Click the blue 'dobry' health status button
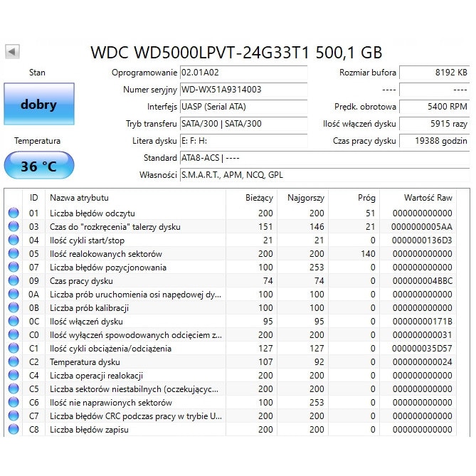Image resolution: width=476 pixels, height=476 pixels. [38, 105]
